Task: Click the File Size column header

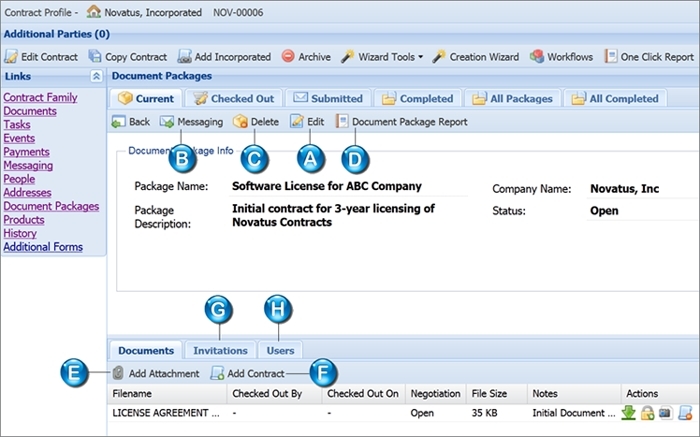Action: pyautogui.click(x=496, y=393)
